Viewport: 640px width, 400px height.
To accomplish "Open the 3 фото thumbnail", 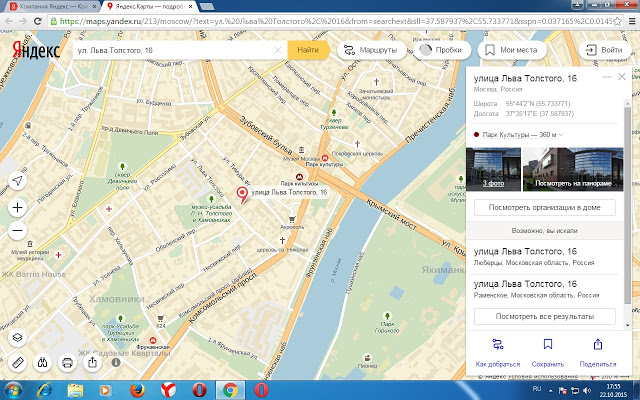I will coord(493,169).
